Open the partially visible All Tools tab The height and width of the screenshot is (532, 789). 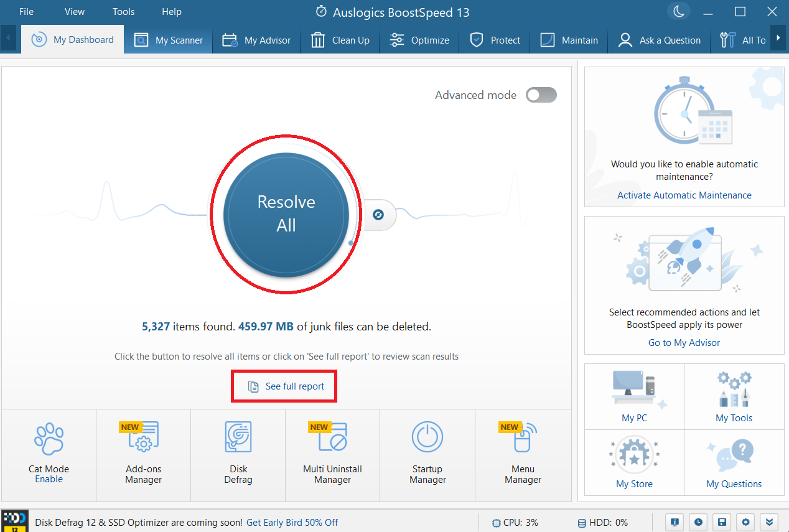(x=742, y=40)
